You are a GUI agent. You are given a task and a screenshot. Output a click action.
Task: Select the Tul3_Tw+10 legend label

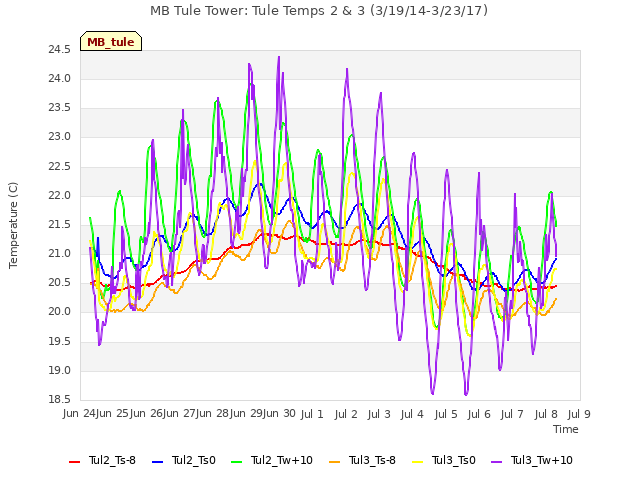(542, 460)
